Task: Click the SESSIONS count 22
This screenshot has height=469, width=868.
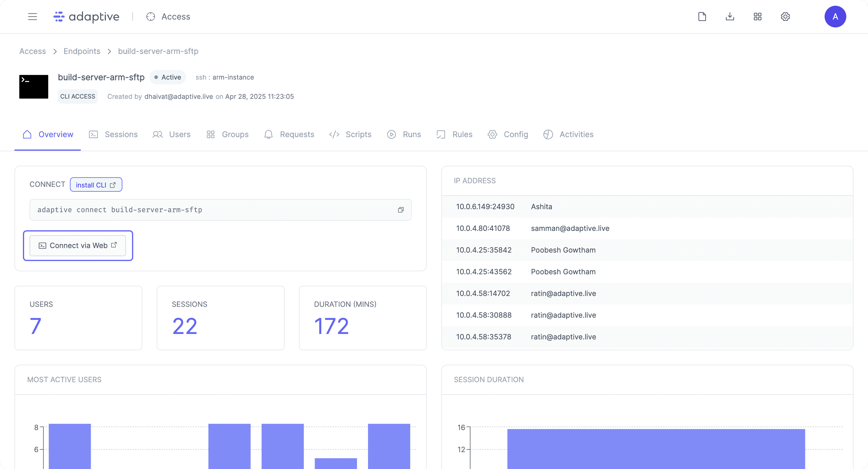Action: pyautogui.click(x=185, y=326)
